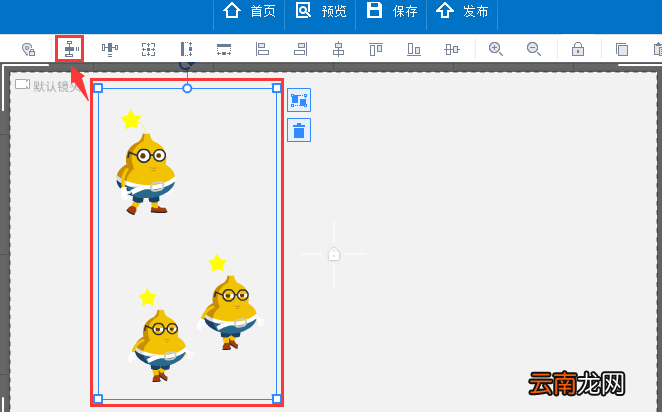The width and height of the screenshot is (662, 412).
Task: Select the top gourd character with glasses
Action: pyautogui.click(x=146, y=163)
